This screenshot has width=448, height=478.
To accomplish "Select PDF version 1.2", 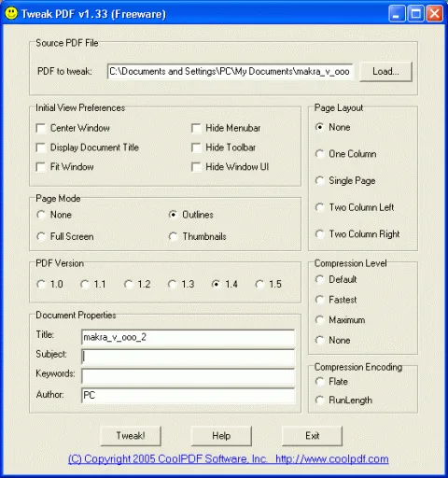I will [129, 284].
